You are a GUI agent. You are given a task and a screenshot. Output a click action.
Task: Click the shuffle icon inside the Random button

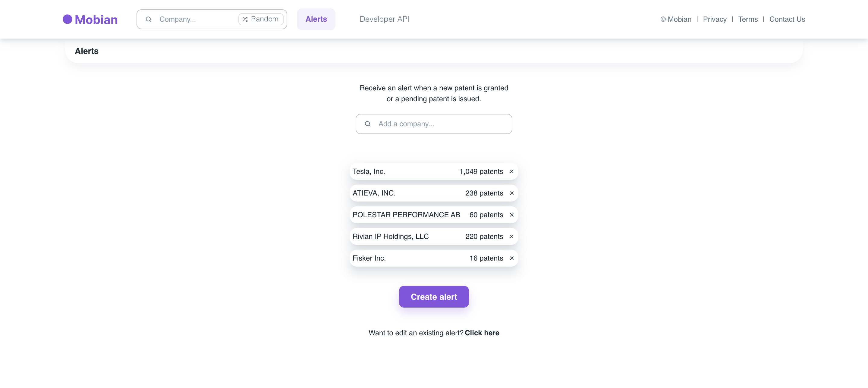(245, 19)
